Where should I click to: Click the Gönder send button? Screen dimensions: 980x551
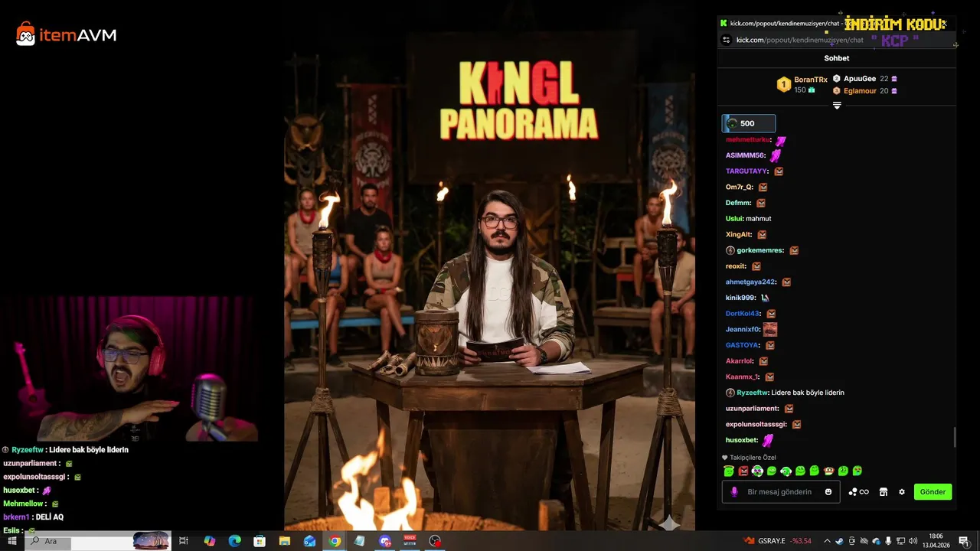coord(933,492)
